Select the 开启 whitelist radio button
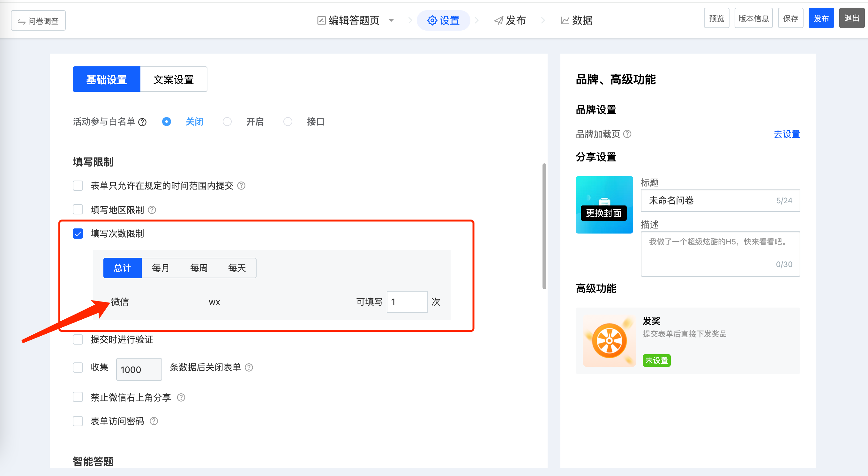868x476 pixels. 227,122
